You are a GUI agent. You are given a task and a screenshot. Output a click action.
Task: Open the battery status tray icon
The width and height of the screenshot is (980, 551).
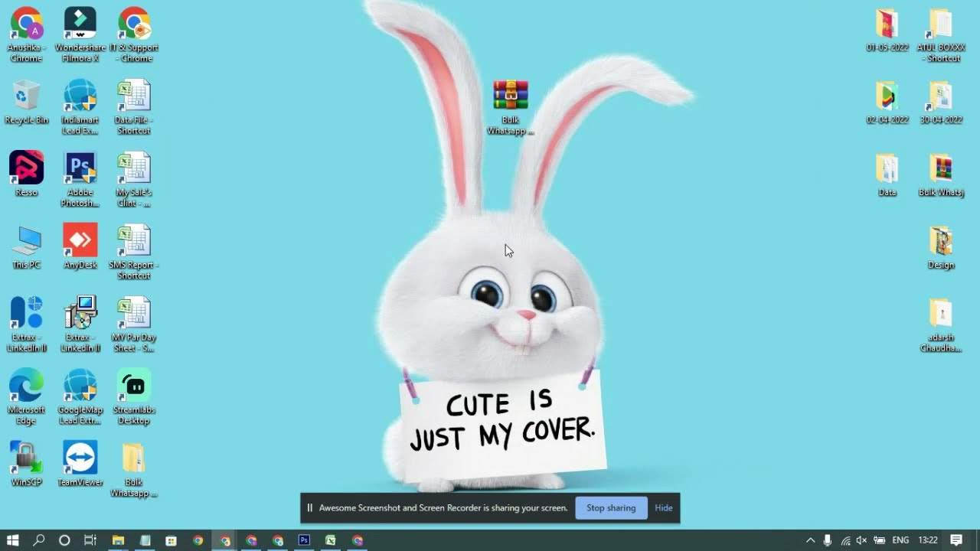click(880, 540)
